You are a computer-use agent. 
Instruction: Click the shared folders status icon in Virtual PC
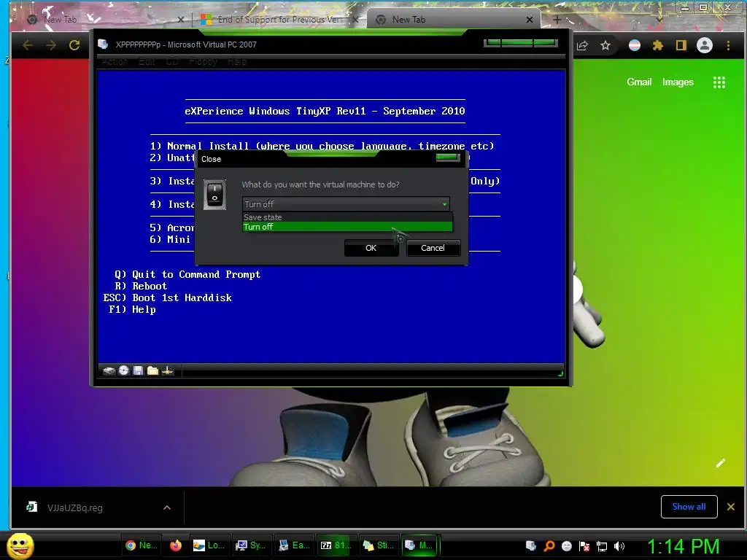[152, 370]
